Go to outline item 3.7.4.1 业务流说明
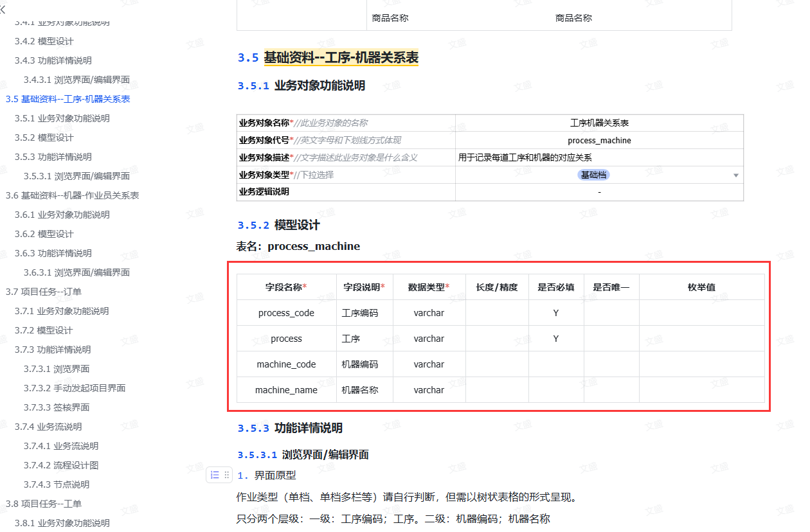The height and width of the screenshot is (532, 810). (61, 446)
